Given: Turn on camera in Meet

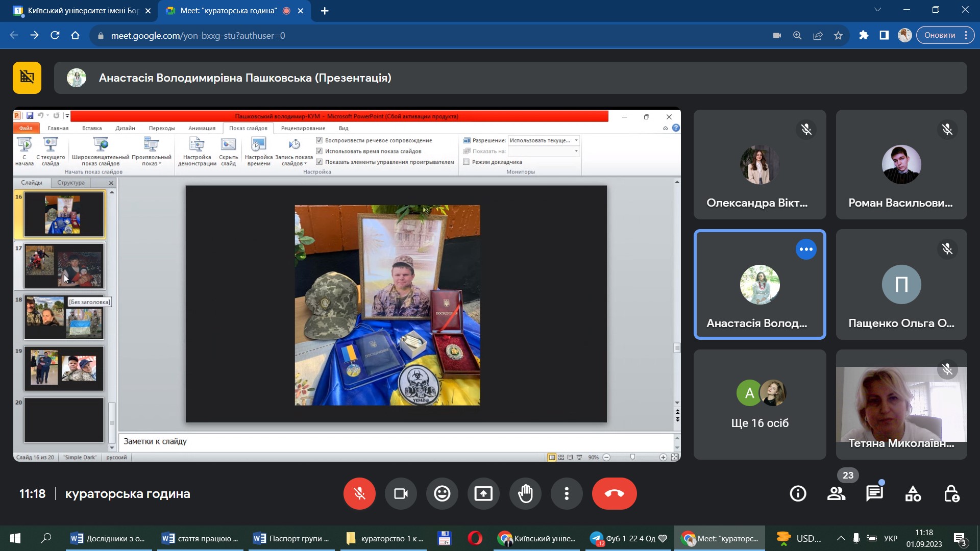Looking at the screenshot, I should (401, 493).
